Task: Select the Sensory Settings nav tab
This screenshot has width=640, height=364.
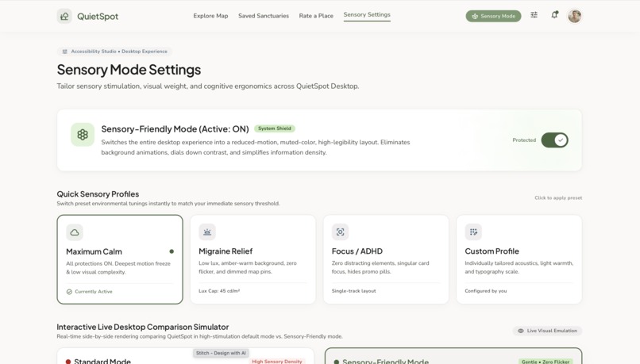Action: (367, 15)
